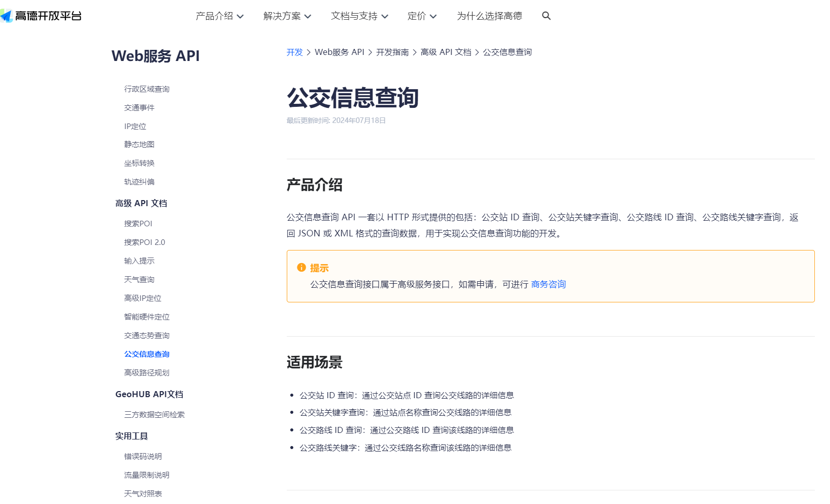Click the 公交路线关键字 bullet text

tap(406, 448)
